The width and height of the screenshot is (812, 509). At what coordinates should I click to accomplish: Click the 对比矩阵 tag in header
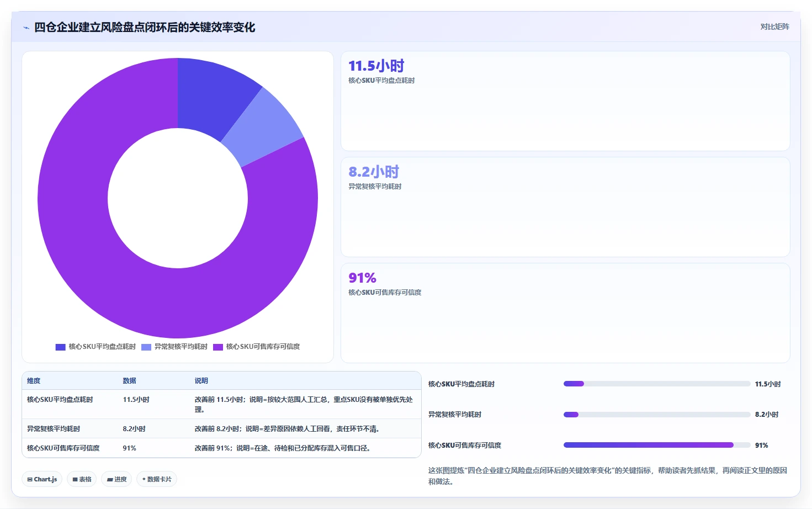pyautogui.click(x=774, y=26)
